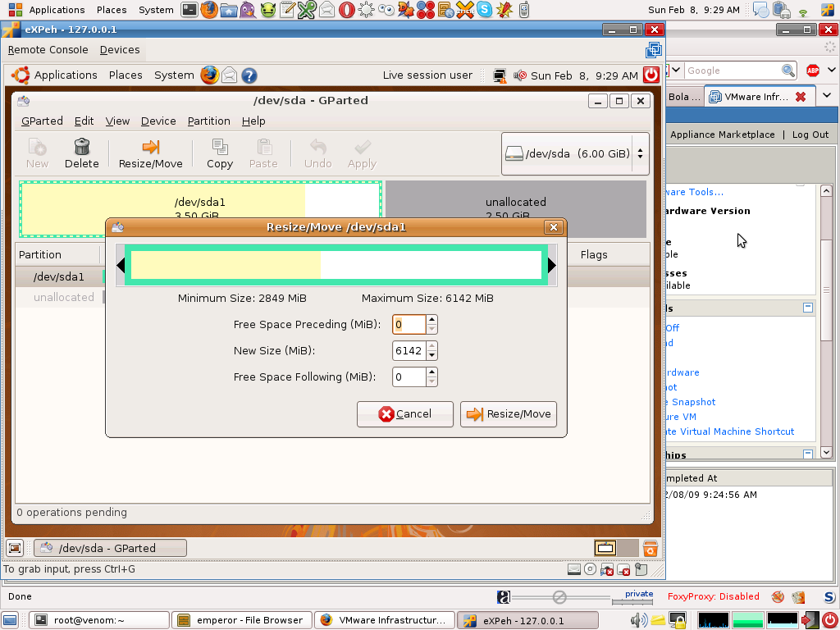Click in the Google search box
The height and width of the screenshot is (630, 840).
pos(732,71)
